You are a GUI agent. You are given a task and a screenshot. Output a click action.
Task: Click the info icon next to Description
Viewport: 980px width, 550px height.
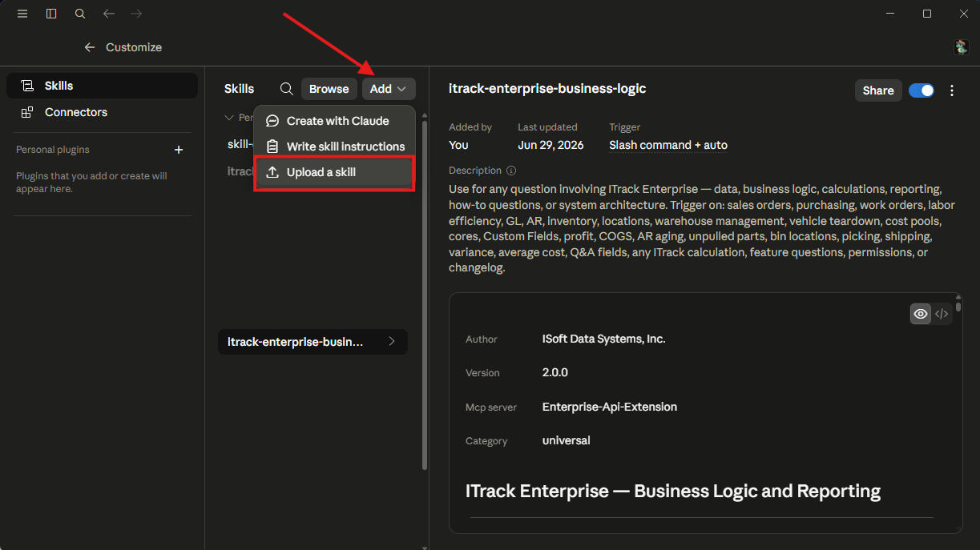[x=511, y=171]
